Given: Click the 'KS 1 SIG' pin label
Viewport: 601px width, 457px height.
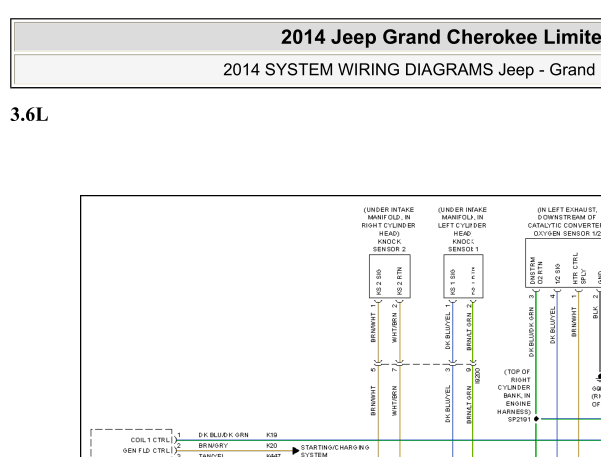Looking at the screenshot, I should (x=453, y=282).
